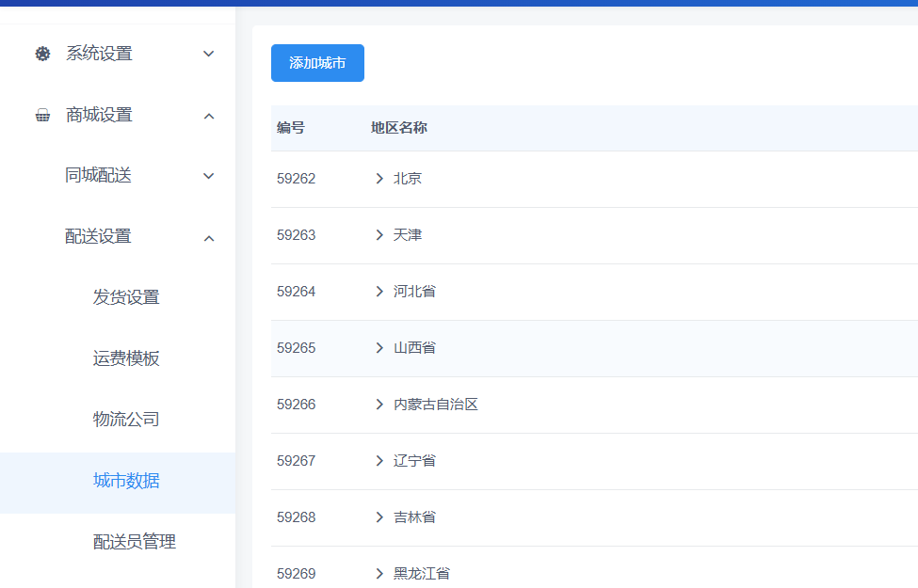Screen dimensions: 918x588
Task: Click the 河北省 region name
Action: click(414, 292)
